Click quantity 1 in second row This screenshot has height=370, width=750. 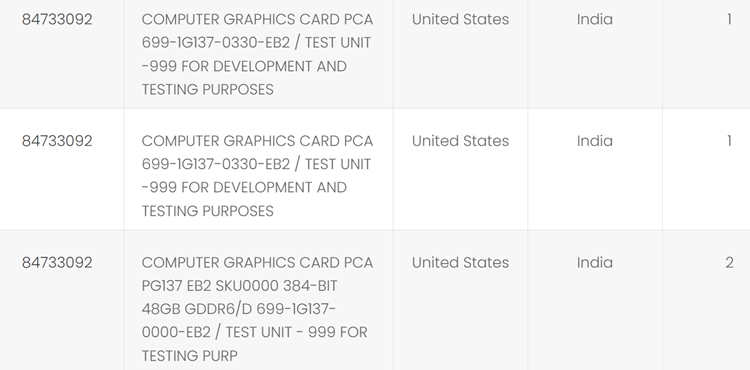point(729,141)
